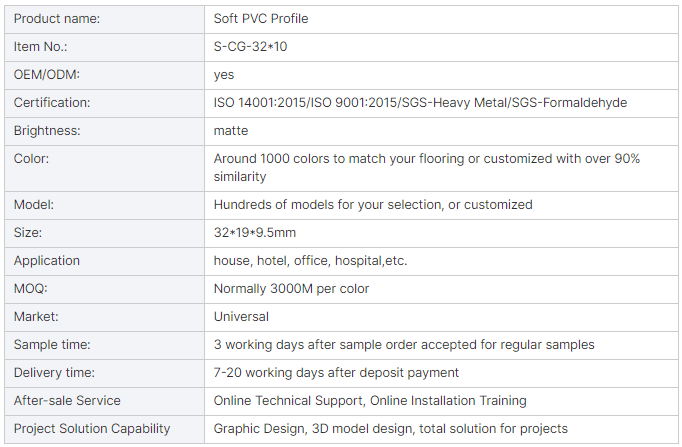Image resolution: width=682 pixels, height=447 pixels.
Task: Click the "Project Solution Capability" label
Action: [x=92, y=429]
